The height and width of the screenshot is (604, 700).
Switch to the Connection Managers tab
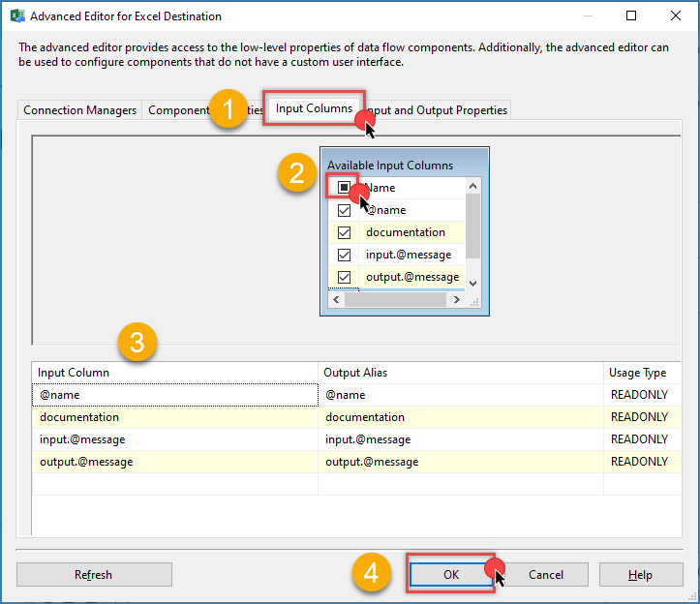click(80, 110)
